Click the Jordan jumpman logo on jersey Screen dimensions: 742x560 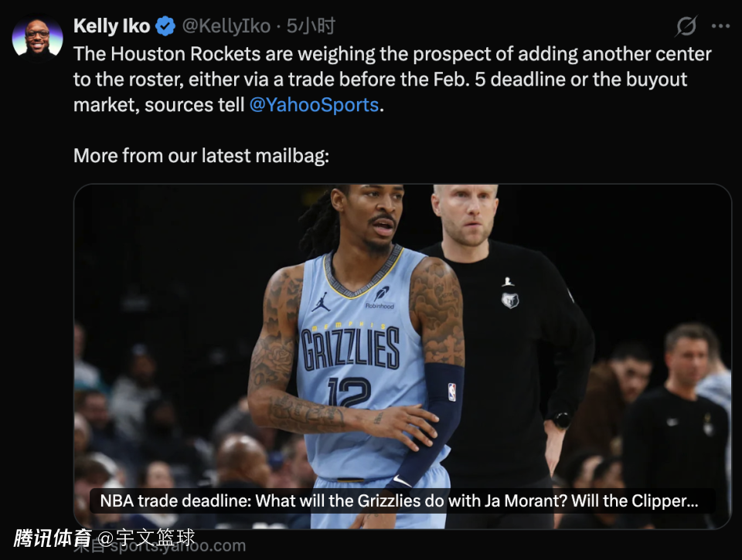(321, 302)
